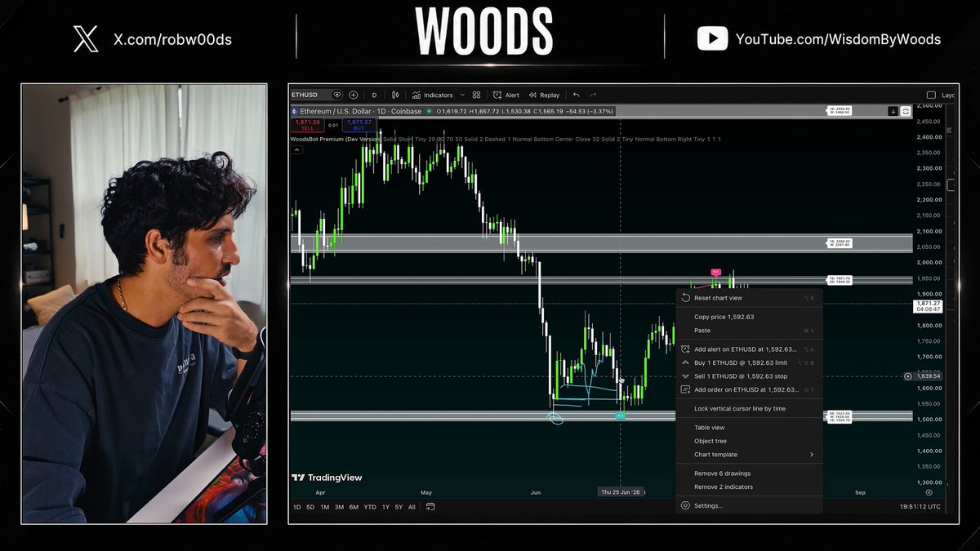Image resolution: width=980 pixels, height=551 pixels.
Task: Select Buy 1 ETHUSD limit order
Action: pos(749,362)
